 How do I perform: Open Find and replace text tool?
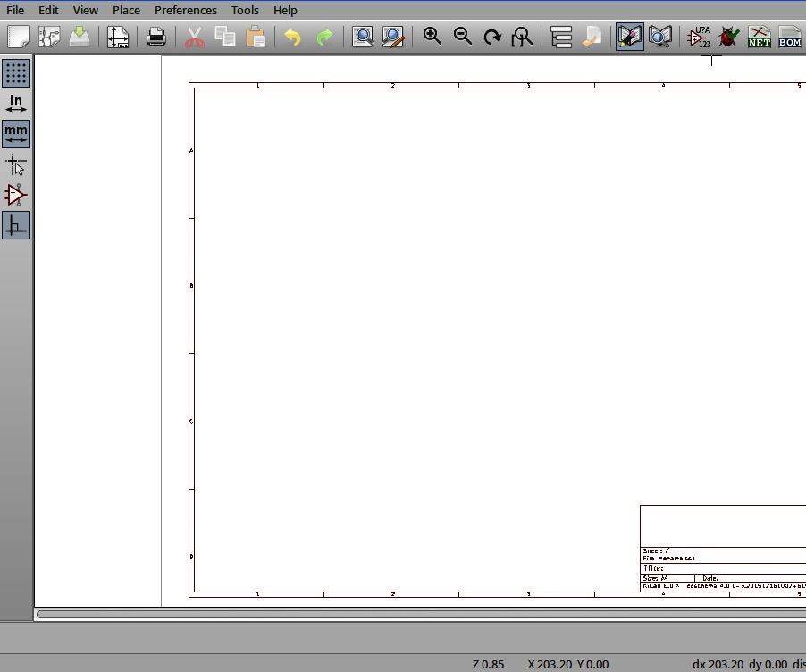(x=393, y=37)
